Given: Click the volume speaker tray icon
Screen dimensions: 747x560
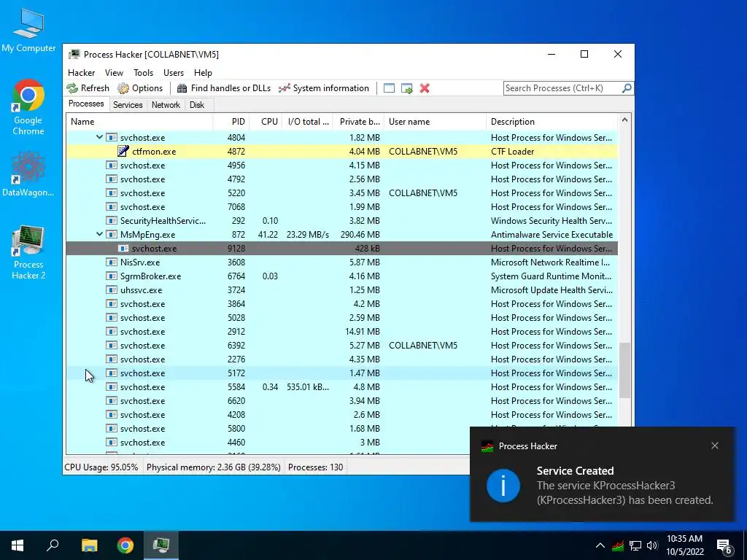Looking at the screenshot, I should 651,545.
